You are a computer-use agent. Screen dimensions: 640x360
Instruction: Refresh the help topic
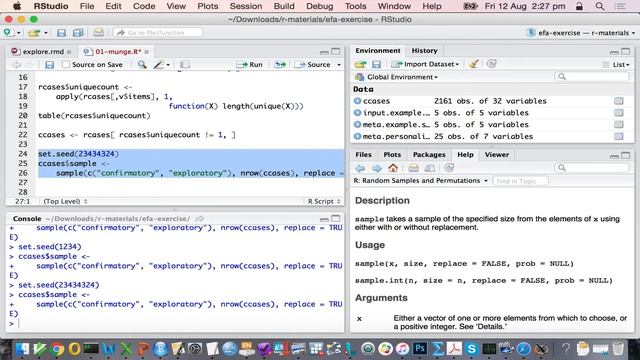pyautogui.click(x=449, y=168)
